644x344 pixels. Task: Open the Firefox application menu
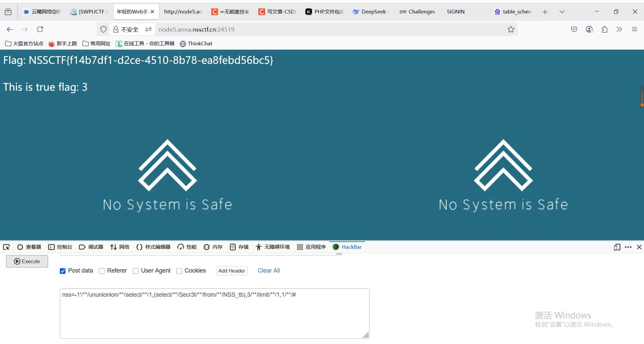coord(635,30)
